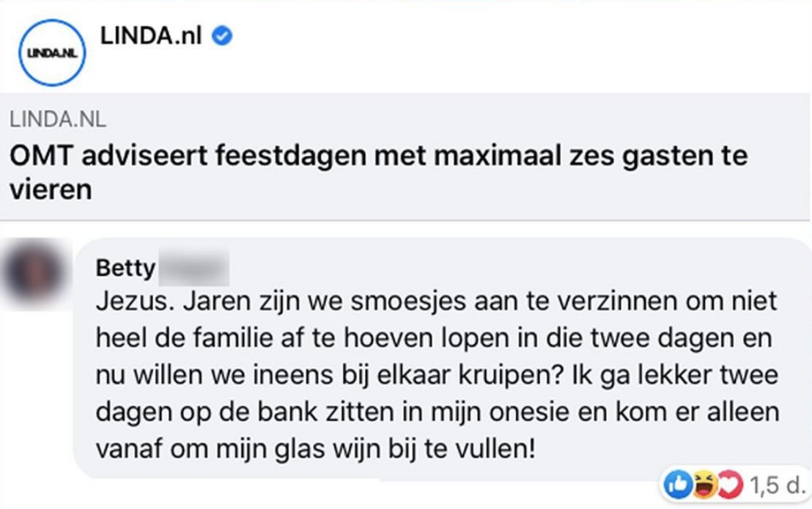Click the gray LINDA.NL source label

coord(57,118)
